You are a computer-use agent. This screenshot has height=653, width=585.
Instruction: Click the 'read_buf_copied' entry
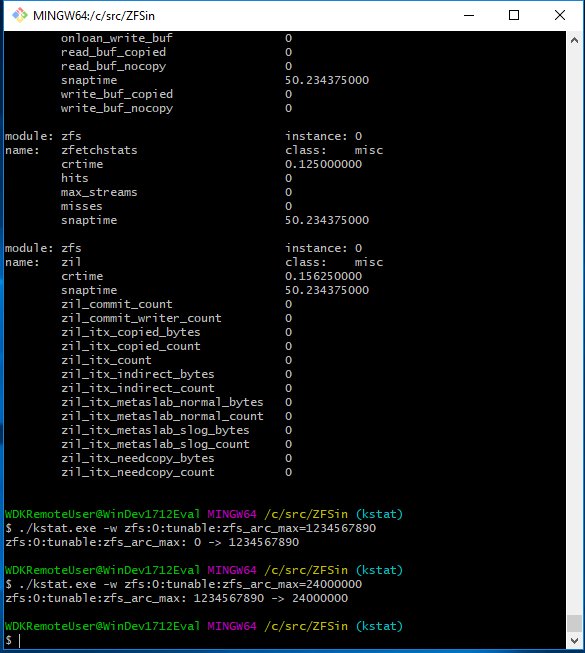click(113, 52)
